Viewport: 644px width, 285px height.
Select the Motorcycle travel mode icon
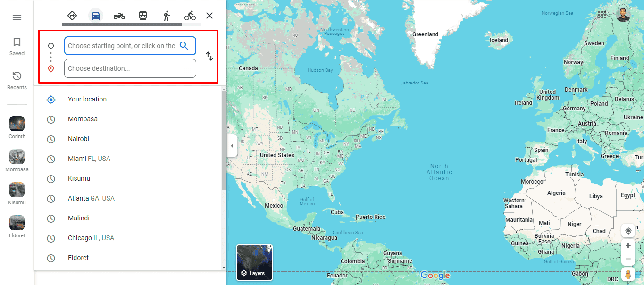[x=119, y=16]
